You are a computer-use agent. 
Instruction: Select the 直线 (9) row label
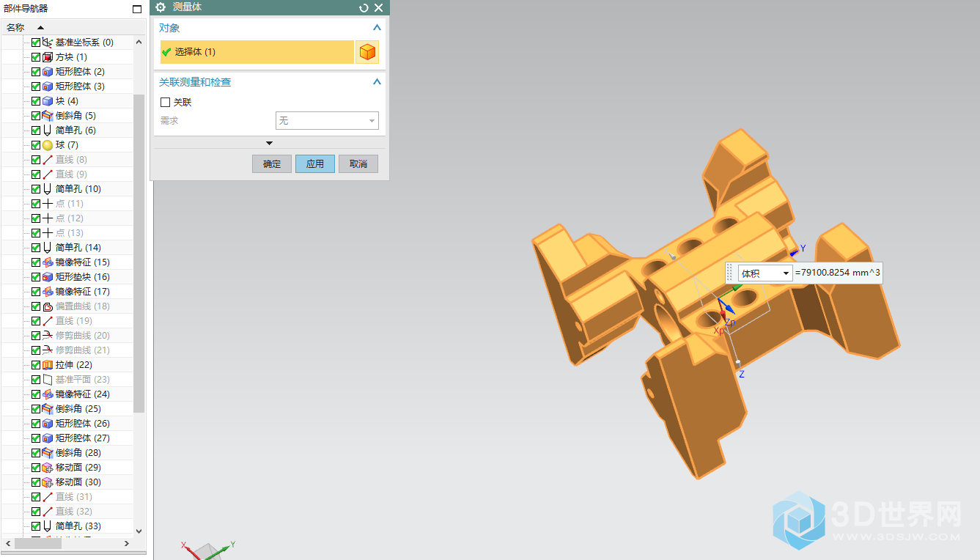click(71, 174)
